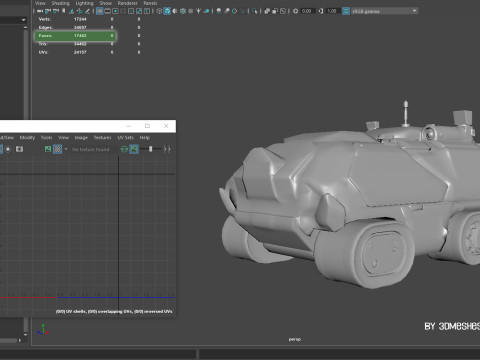Open the viewport Show menu
The width and height of the screenshot is (480, 360).
(x=105, y=3)
